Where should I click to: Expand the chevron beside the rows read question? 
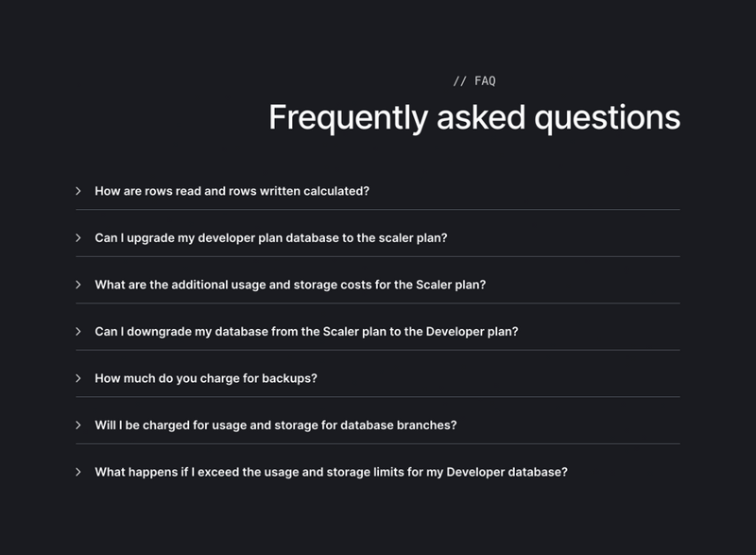tap(79, 190)
